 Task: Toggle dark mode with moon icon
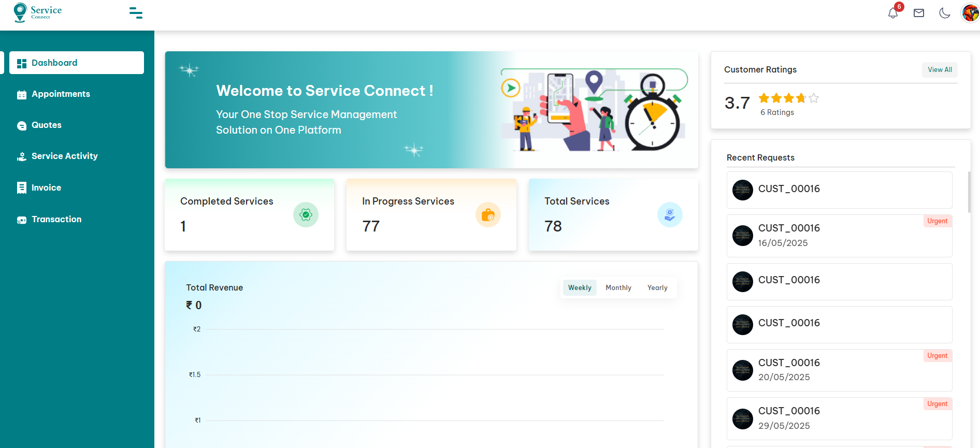tap(945, 13)
